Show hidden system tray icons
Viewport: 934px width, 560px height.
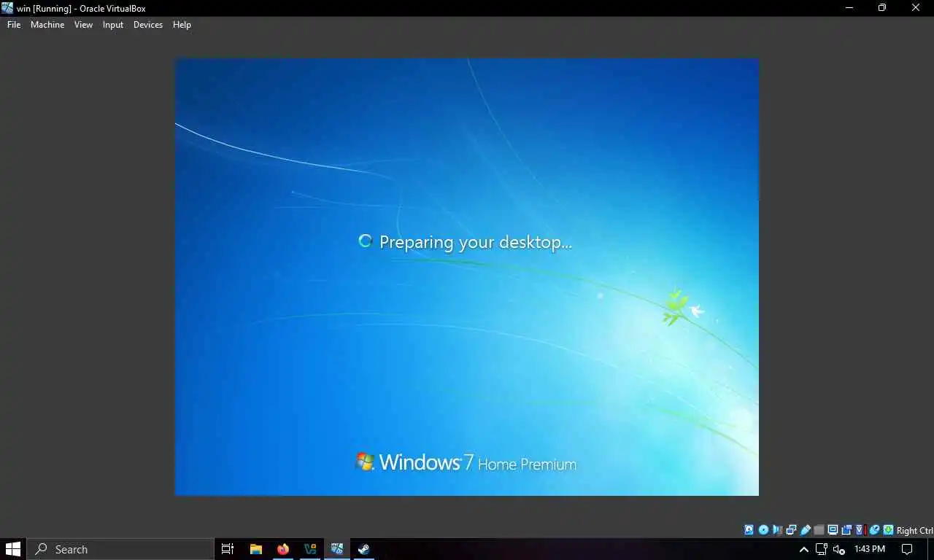coord(804,549)
